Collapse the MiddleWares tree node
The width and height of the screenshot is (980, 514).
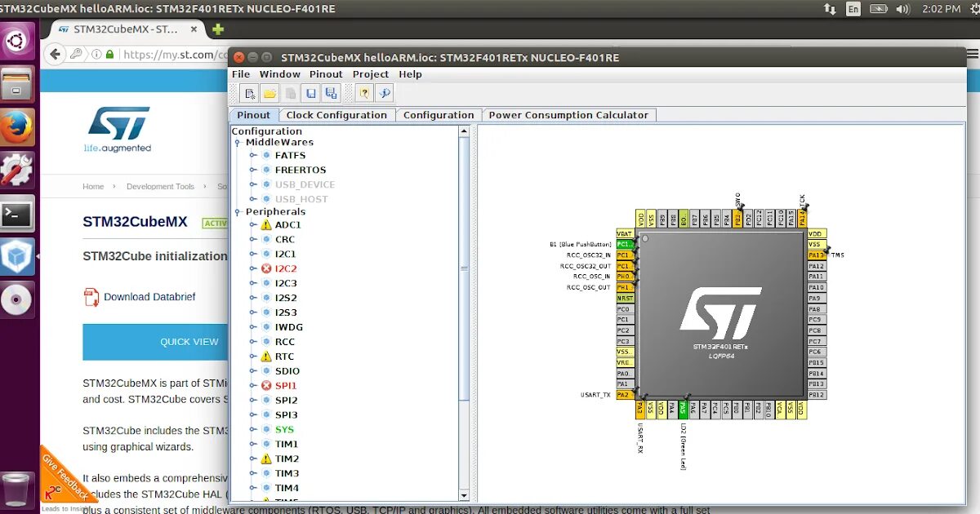[238, 143]
